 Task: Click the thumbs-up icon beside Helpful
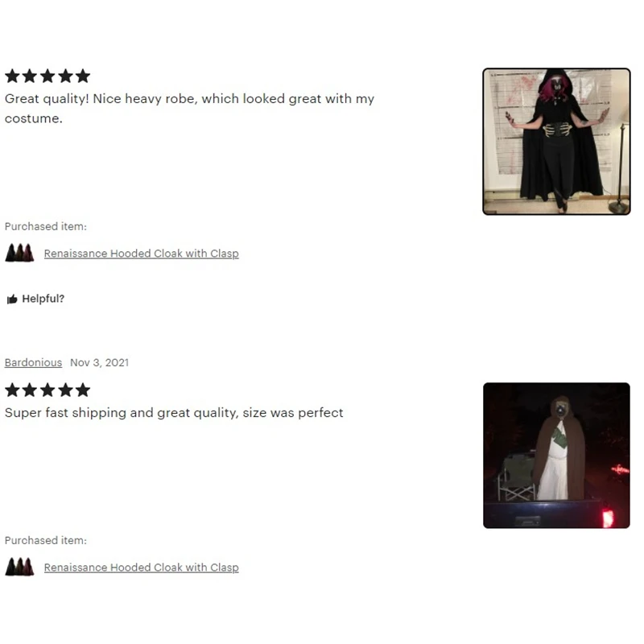[x=12, y=299]
